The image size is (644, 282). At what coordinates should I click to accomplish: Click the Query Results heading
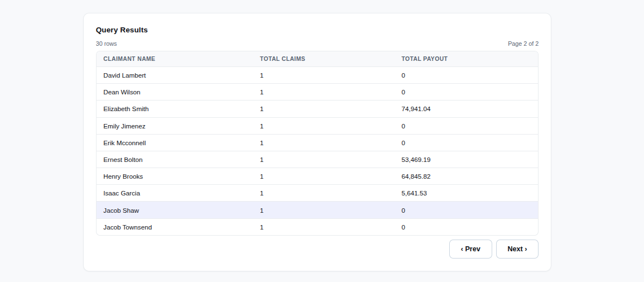click(x=122, y=30)
